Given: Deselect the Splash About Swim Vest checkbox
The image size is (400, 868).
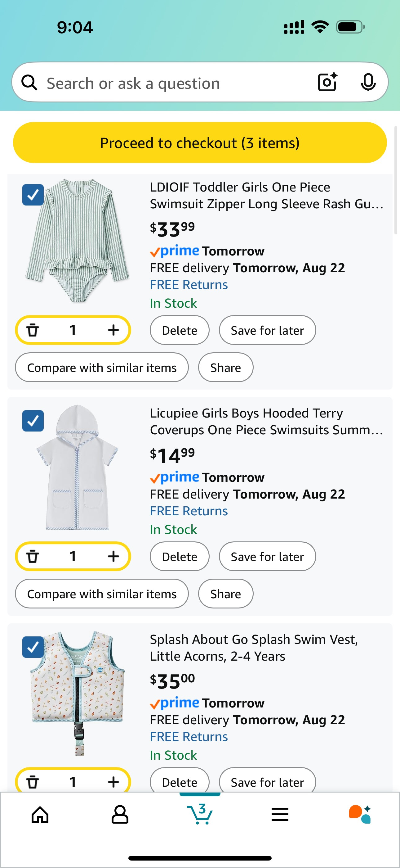Looking at the screenshot, I should 33,647.
